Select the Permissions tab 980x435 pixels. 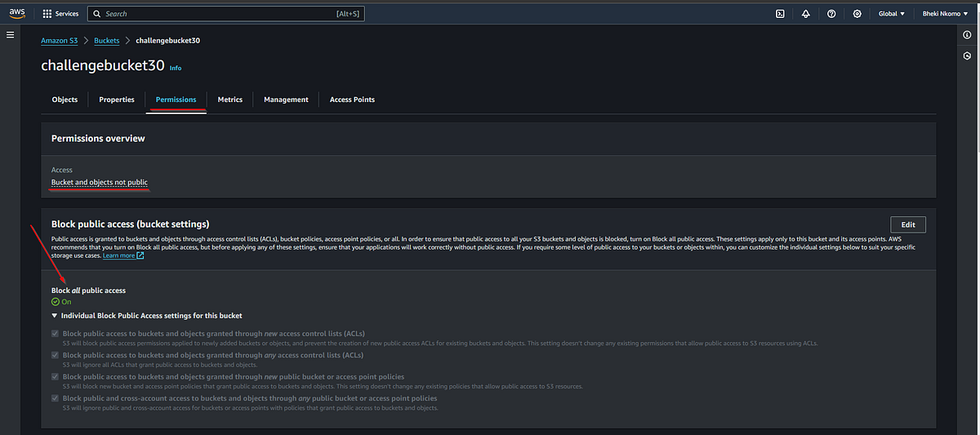pyautogui.click(x=176, y=100)
